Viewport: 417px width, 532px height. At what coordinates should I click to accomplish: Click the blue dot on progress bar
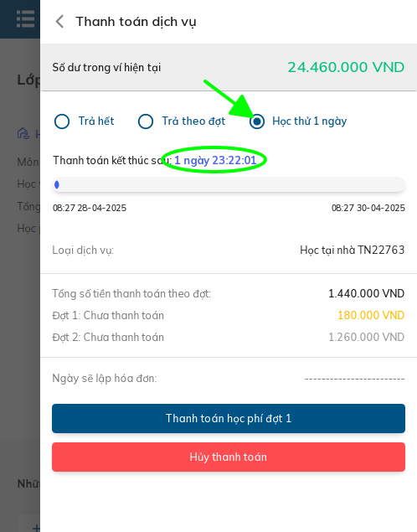[57, 184]
